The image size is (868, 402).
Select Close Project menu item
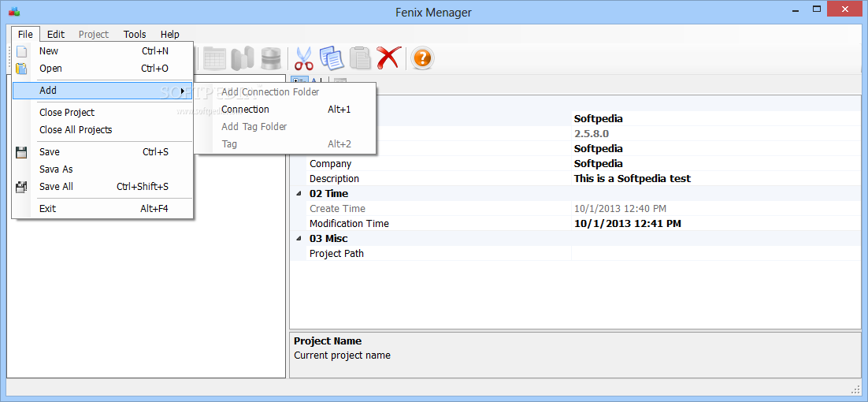[102, 113]
